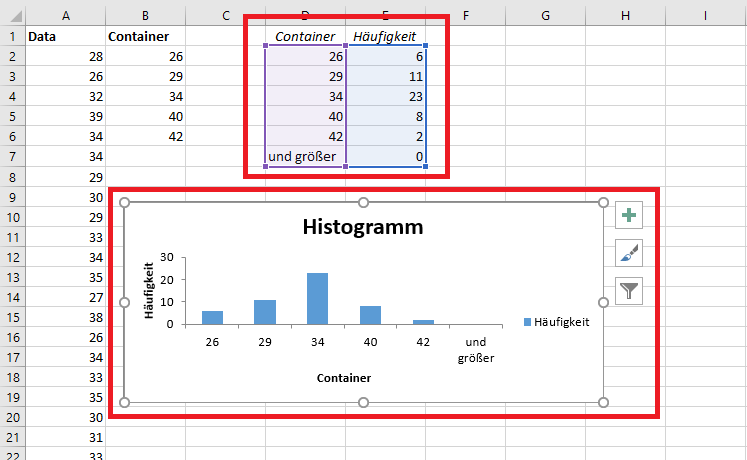
Task: Select column C header
Action: click(x=225, y=16)
